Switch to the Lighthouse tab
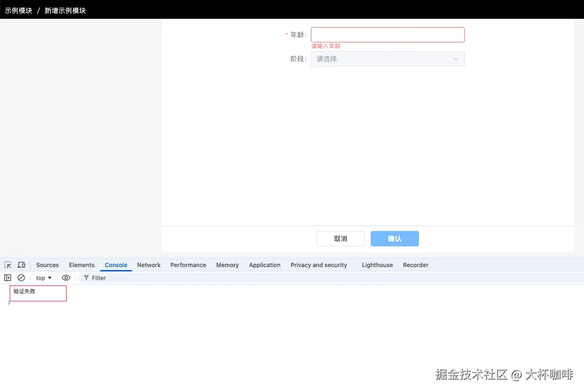Viewport: 584px width, 392px height. tap(377, 265)
